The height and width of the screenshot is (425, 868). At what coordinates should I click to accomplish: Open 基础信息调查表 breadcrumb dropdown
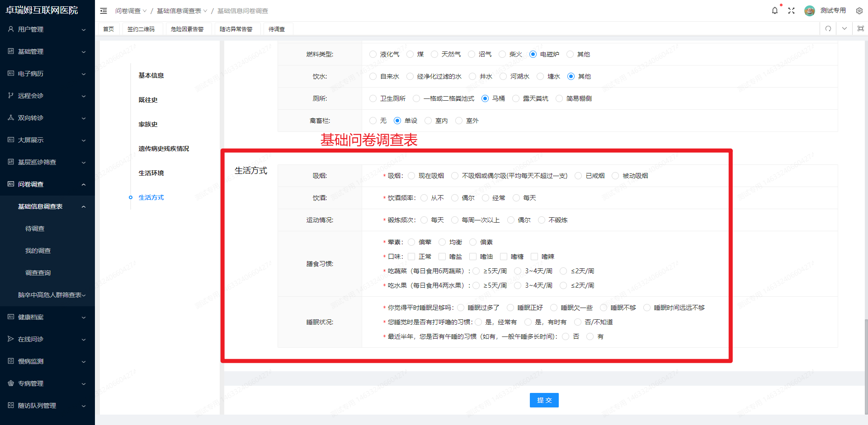[x=182, y=11]
